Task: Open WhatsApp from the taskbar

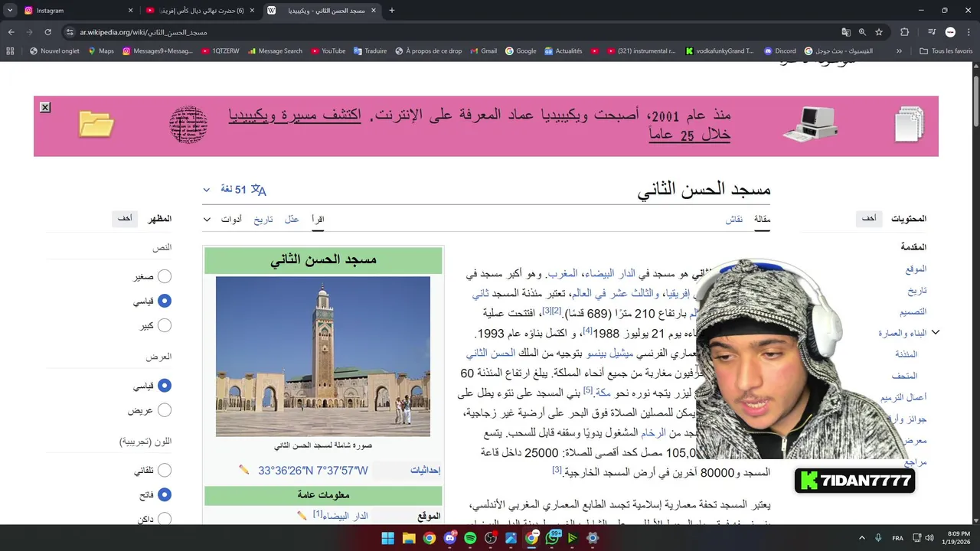Action: coord(552,538)
